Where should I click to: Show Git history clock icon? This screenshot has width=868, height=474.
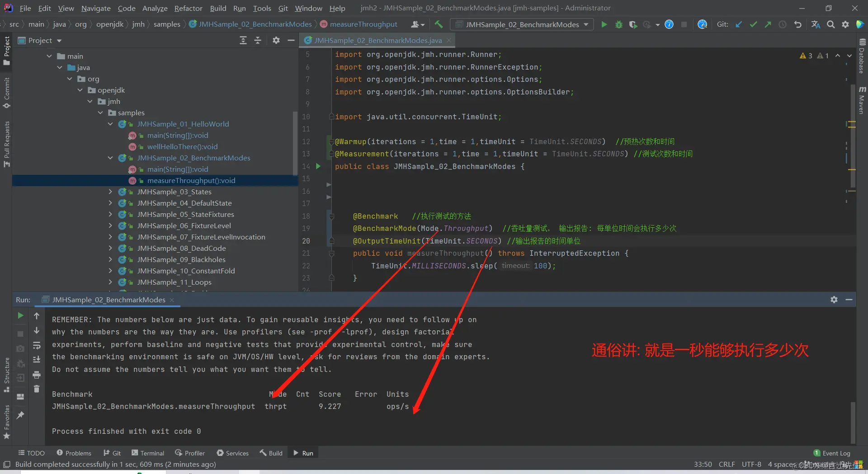(x=783, y=24)
